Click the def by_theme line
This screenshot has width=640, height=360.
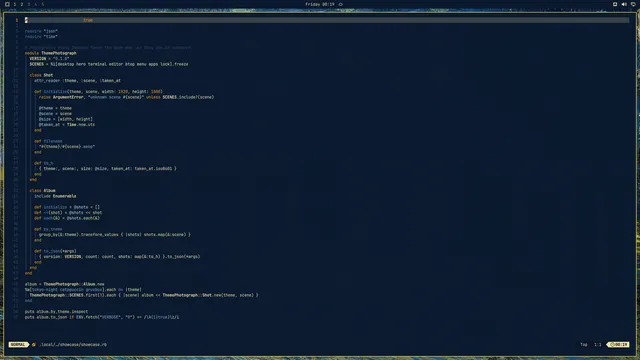click(x=48, y=229)
